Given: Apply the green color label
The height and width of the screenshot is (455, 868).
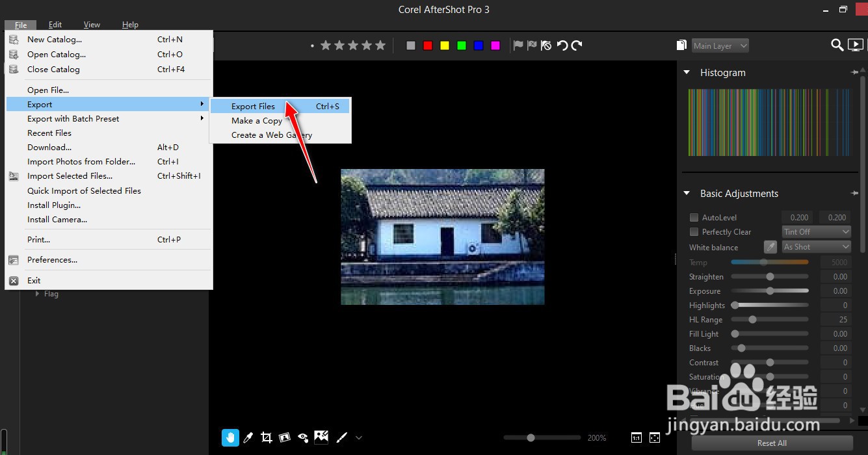Looking at the screenshot, I should pos(462,45).
